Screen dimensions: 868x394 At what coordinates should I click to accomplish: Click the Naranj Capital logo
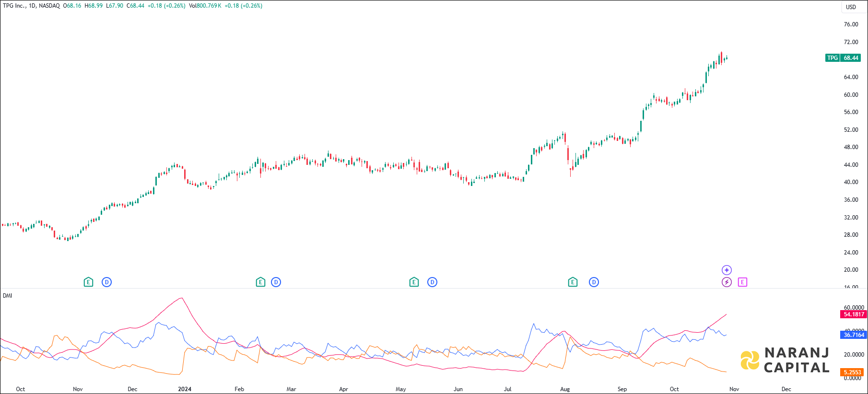click(785, 360)
